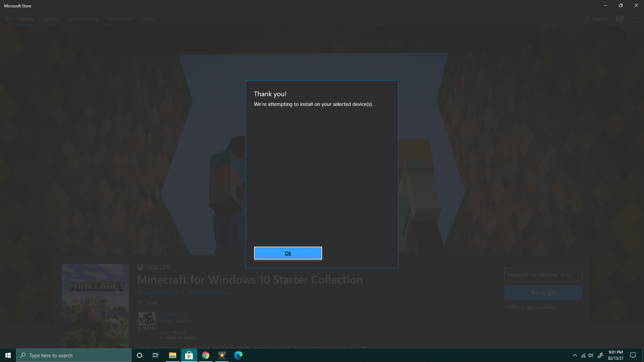
Task: Click the Offers in-app purchases text
Action: coord(530,307)
